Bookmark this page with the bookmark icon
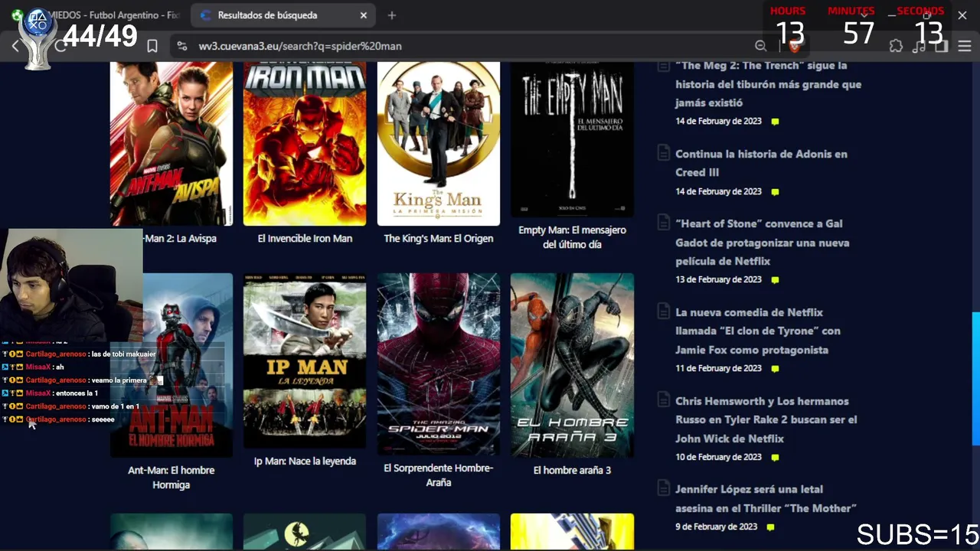 point(152,46)
